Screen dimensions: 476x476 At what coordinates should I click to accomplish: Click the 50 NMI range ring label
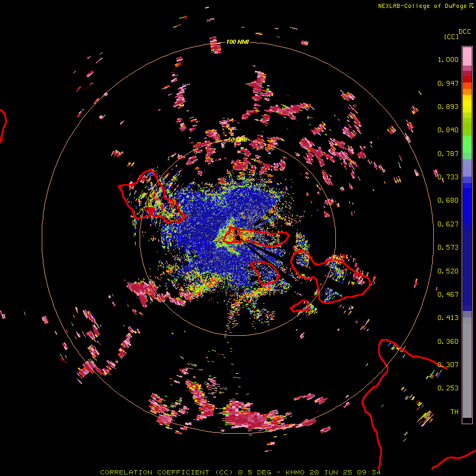pyautogui.click(x=237, y=140)
